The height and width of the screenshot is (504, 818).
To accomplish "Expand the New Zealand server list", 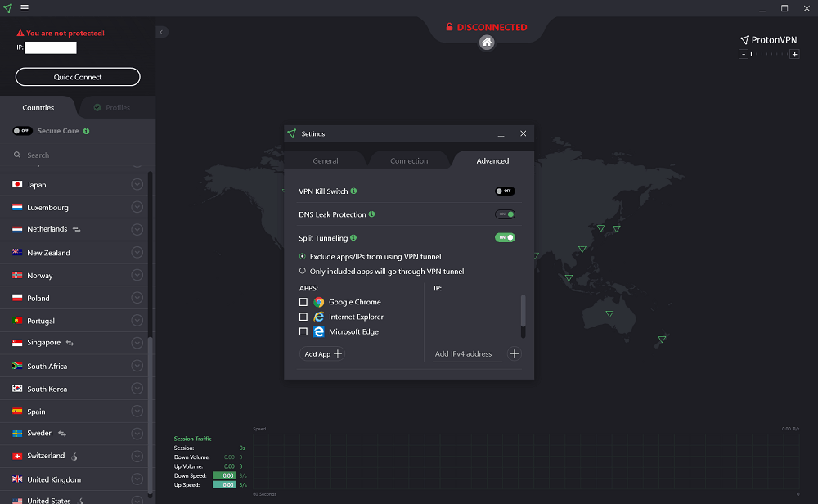I will (137, 253).
